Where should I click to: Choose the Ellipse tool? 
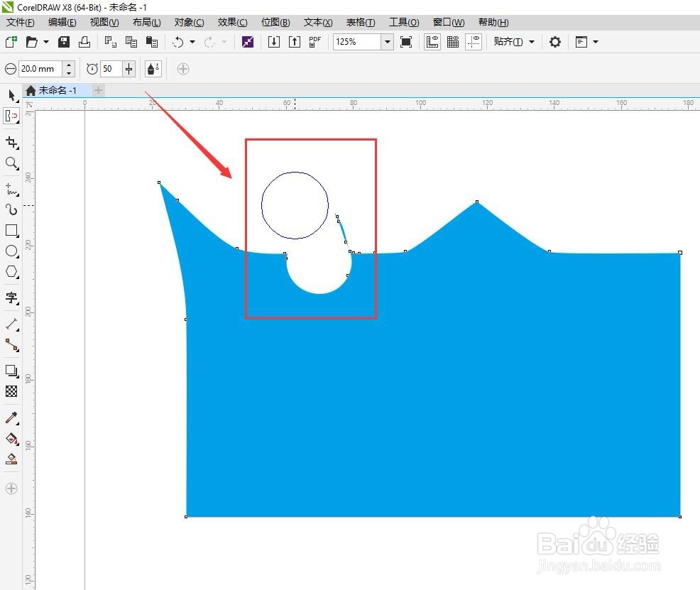click(11, 251)
